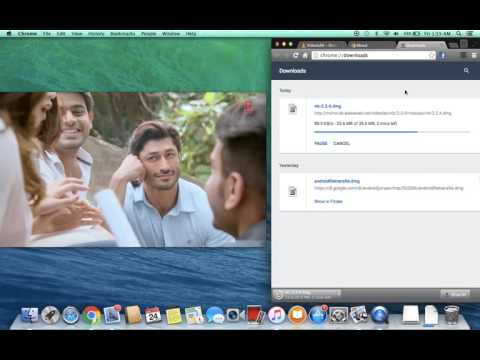Open the Apple menu
Image resolution: width=480 pixels, height=360 pixels.
[x=9, y=34]
